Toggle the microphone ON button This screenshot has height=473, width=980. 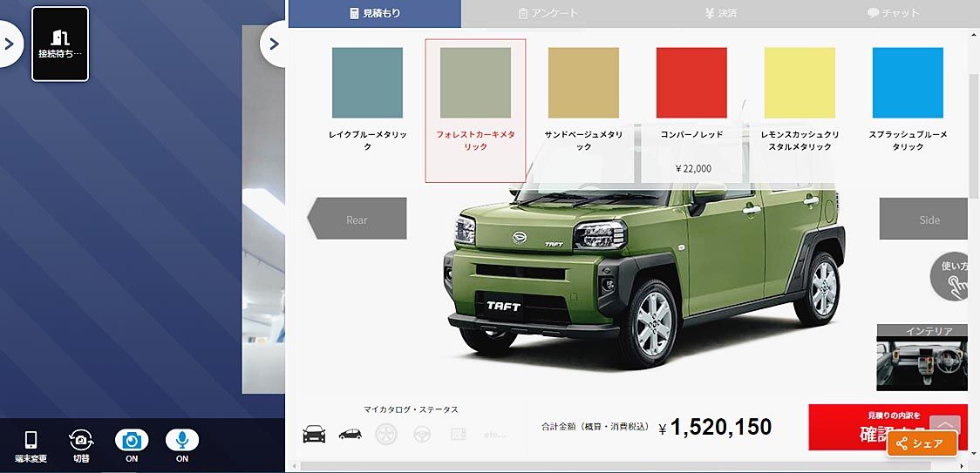(182, 445)
